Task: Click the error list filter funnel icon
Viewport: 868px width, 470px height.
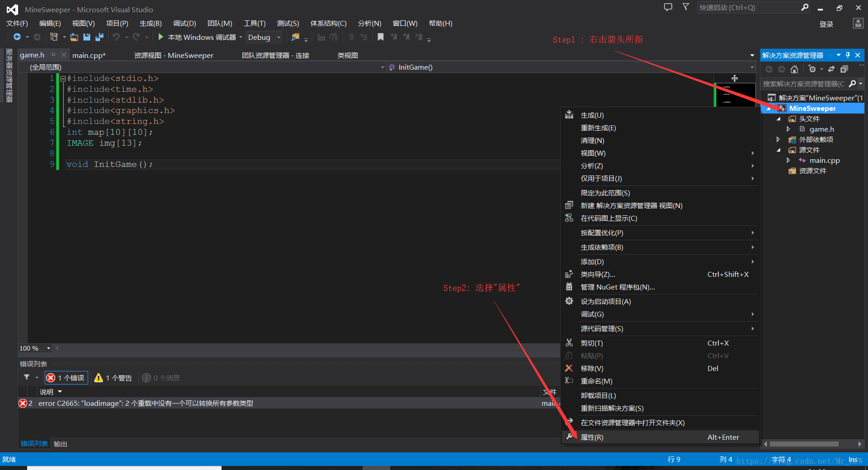Action: point(27,377)
